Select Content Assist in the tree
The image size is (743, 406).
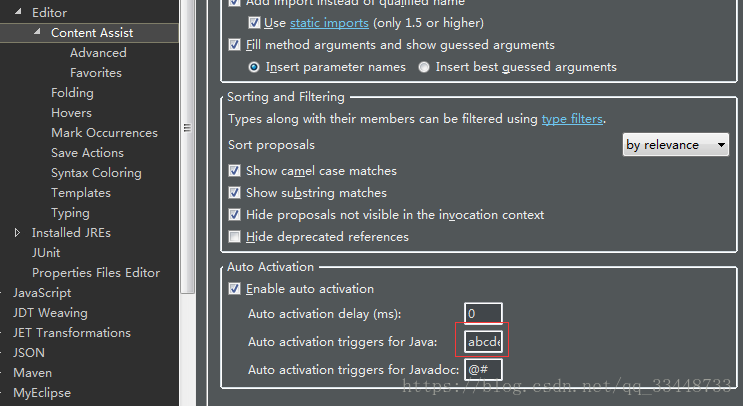92,33
